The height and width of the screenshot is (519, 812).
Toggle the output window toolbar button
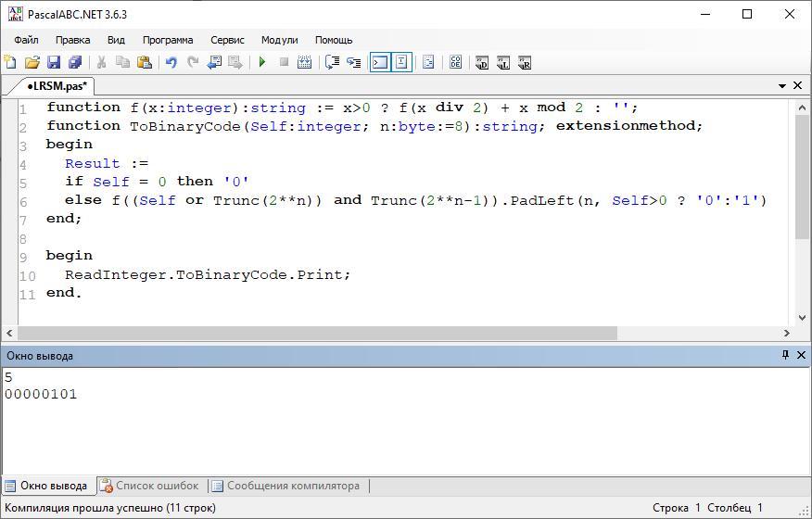coord(380,62)
